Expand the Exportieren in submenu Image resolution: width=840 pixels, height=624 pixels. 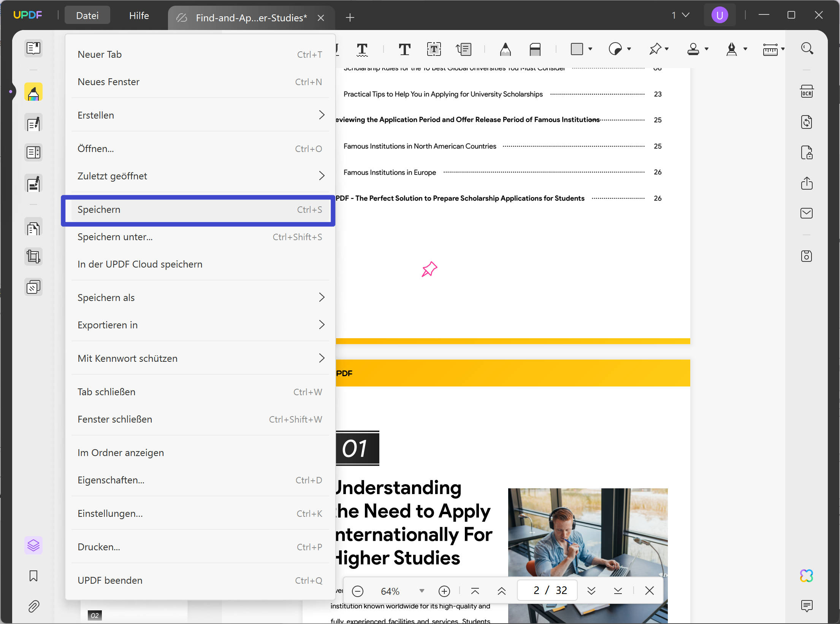pos(200,325)
